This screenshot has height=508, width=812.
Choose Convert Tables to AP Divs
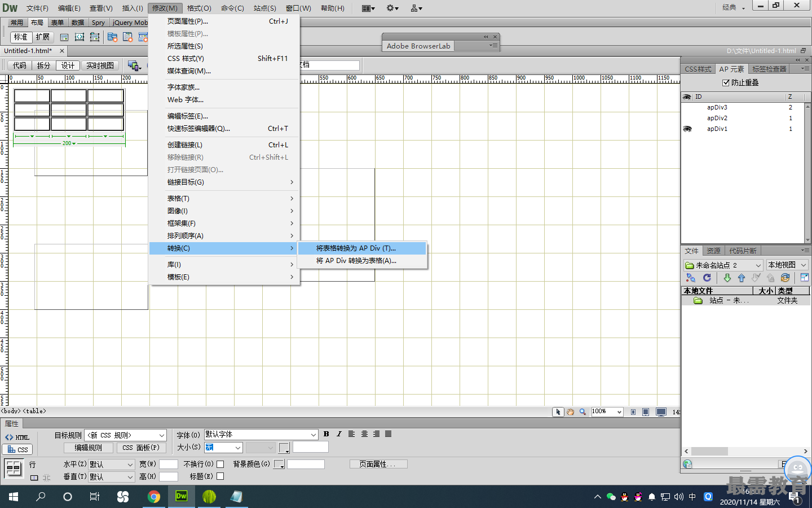click(x=362, y=248)
